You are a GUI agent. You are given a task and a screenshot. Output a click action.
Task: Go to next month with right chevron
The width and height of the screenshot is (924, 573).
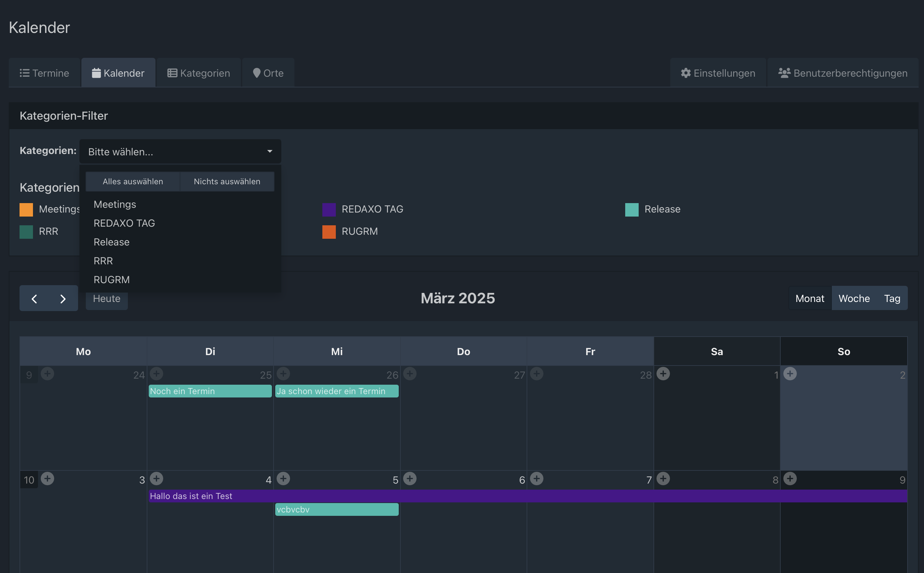point(63,299)
